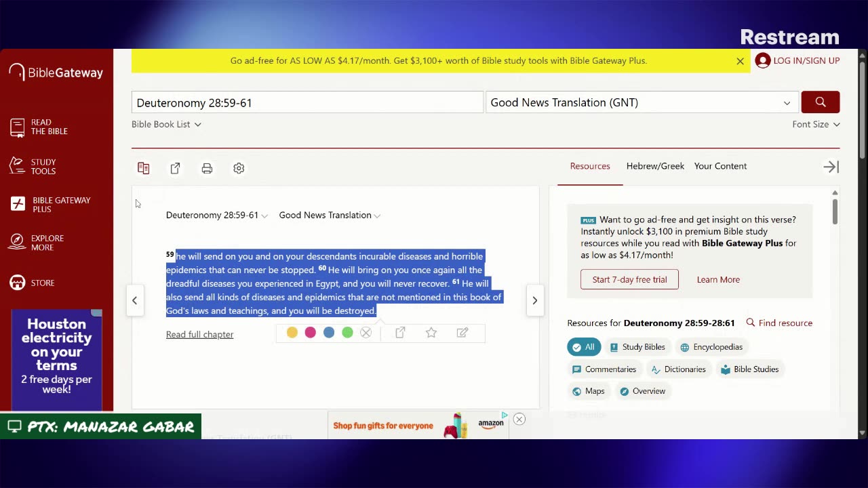The width and height of the screenshot is (868, 488).
Task: Open Read the Bible sidebar item
Action: pos(39,127)
